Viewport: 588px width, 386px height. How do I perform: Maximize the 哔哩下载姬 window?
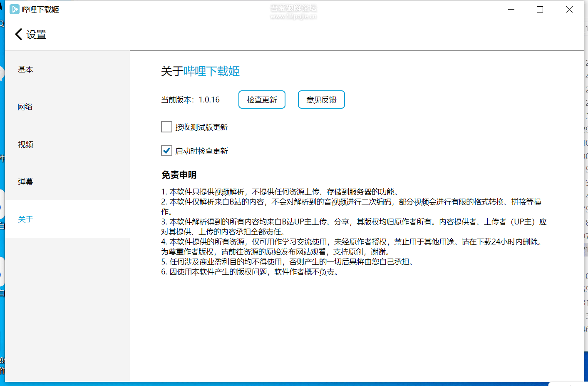coord(540,9)
